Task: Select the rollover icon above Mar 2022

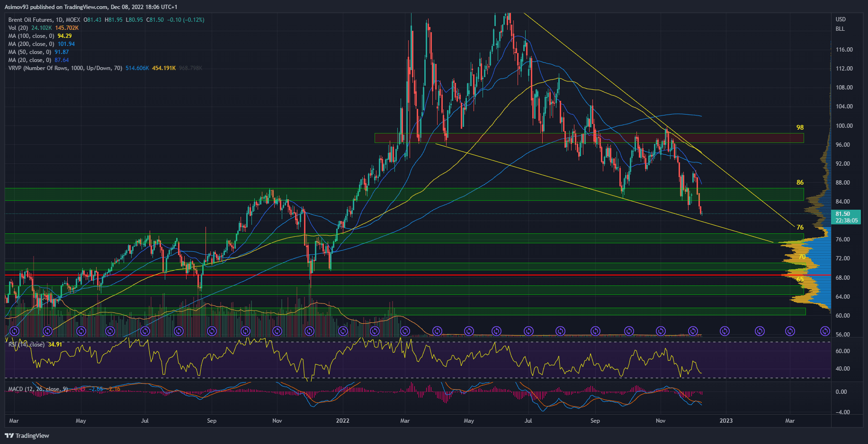Action: pos(405,331)
